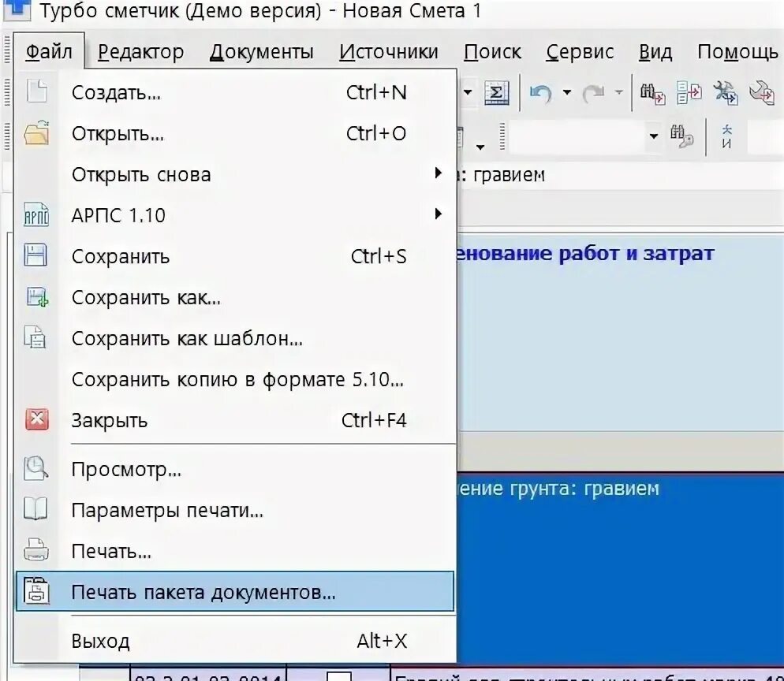Choose Сохранить копию в формате 5.10...
The image size is (784, 681).
(x=235, y=379)
